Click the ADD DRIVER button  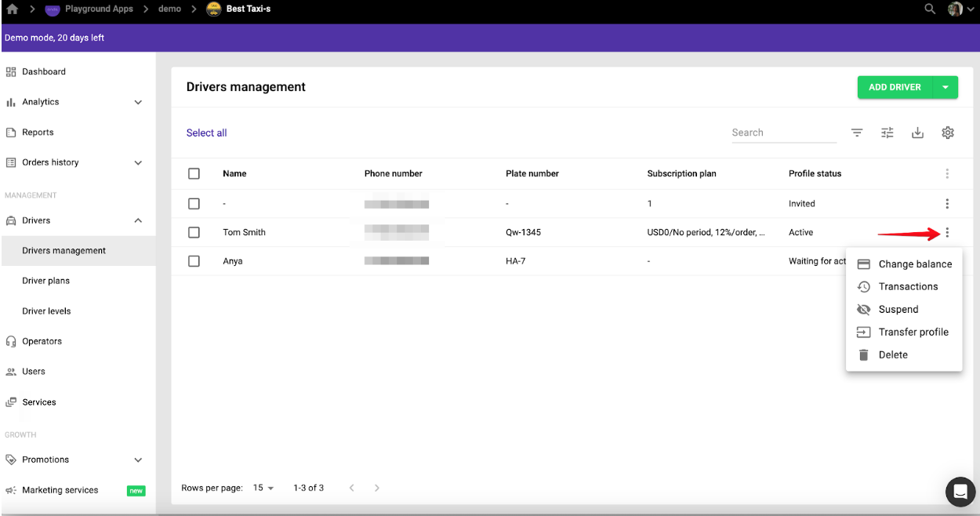[x=895, y=87]
